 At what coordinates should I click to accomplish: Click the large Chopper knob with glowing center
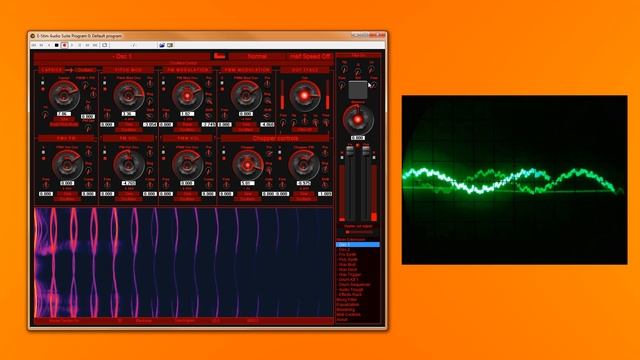point(247,165)
